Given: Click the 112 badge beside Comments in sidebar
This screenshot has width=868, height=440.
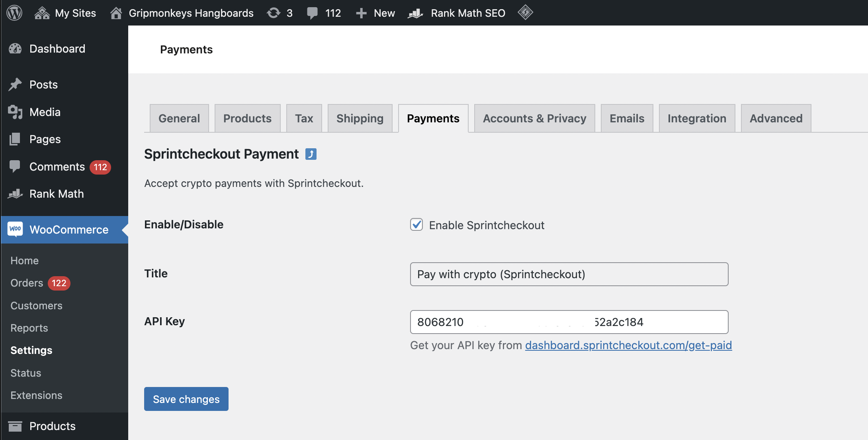Looking at the screenshot, I should pyautogui.click(x=100, y=167).
